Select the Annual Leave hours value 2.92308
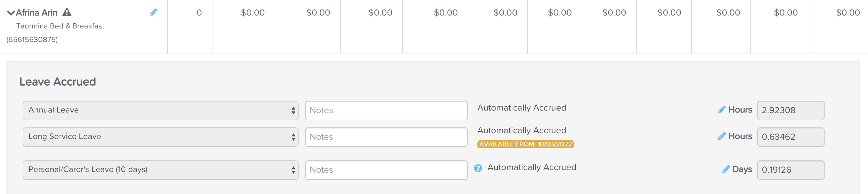The height and width of the screenshot is (194, 868). click(x=791, y=110)
